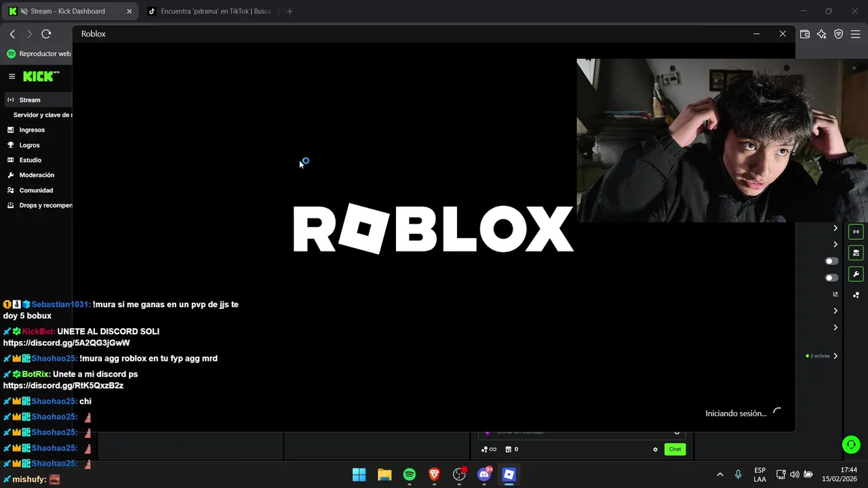This screenshot has width=868, height=488.
Task: Click the Brave VPN shield icon
Action: 839,34
